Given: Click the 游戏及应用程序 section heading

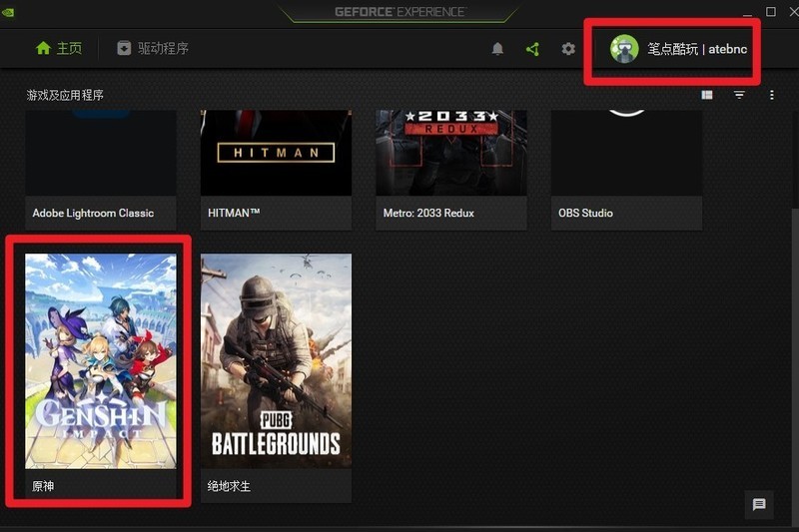Looking at the screenshot, I should click(65, 95).
